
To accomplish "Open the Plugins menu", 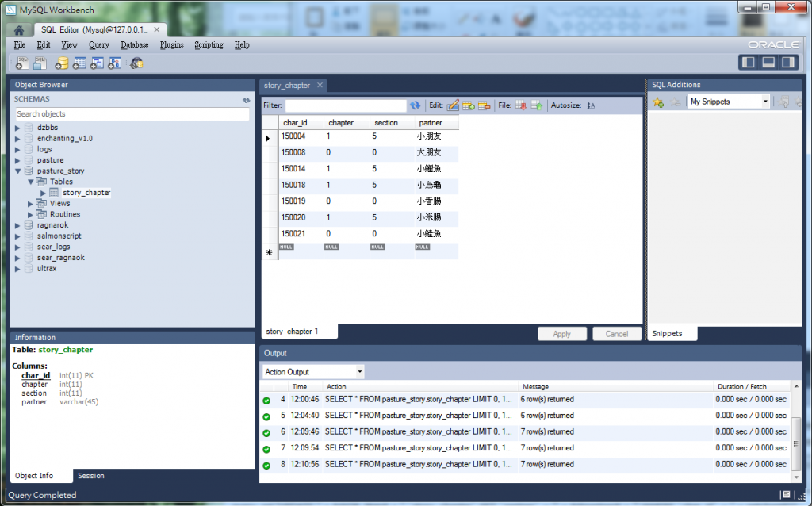I will click(171, 45).
